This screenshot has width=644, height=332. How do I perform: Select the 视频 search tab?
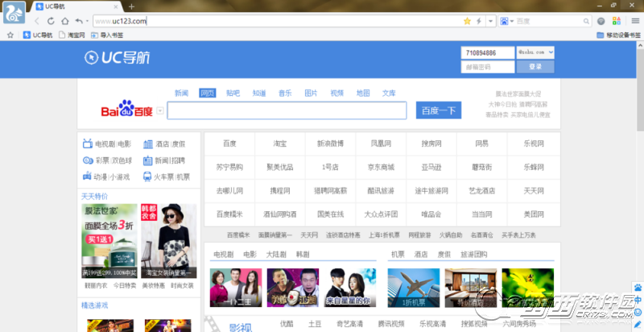336,93
